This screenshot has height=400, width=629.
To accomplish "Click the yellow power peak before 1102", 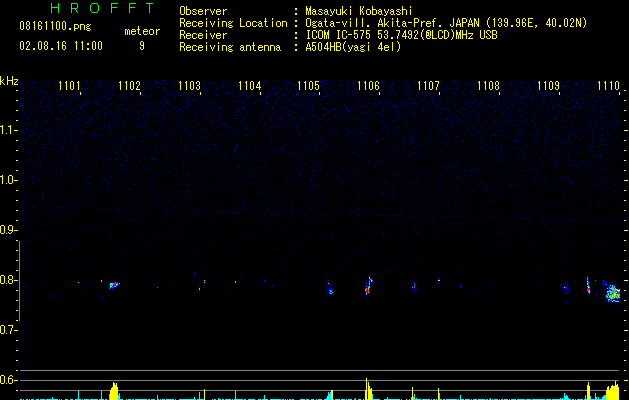I will [x=114, y=391].
